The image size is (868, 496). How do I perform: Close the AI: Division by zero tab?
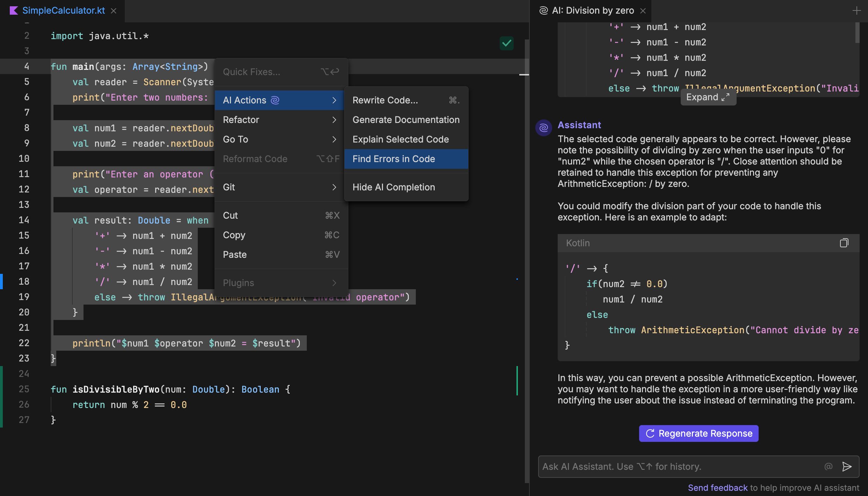pos(643,11)
